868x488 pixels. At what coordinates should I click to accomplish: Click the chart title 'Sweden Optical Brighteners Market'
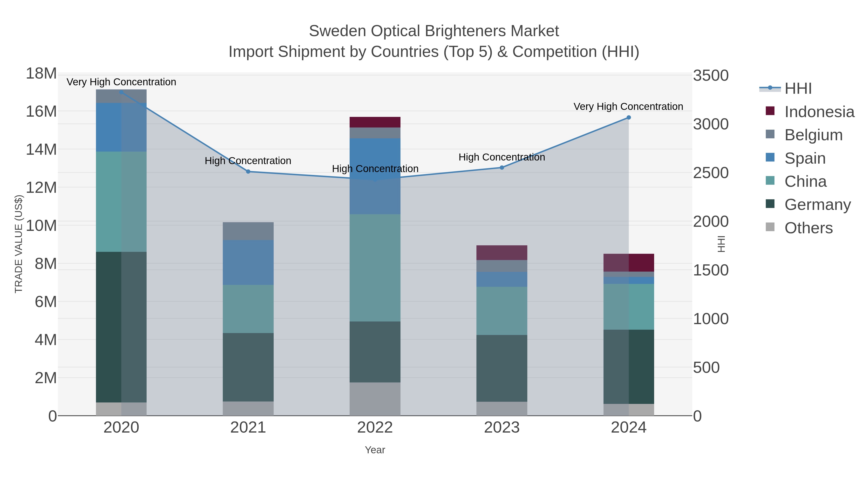coord(434,31)
